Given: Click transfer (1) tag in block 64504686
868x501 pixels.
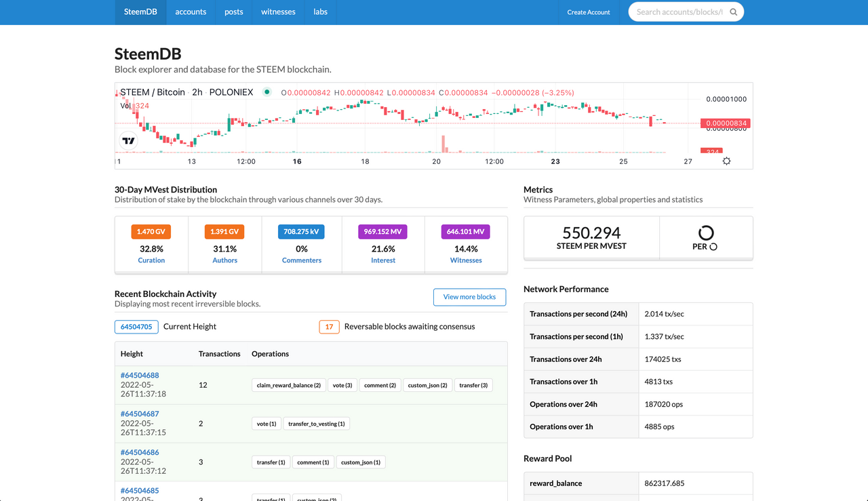Looking at the screenshot, I should point(271,462).
